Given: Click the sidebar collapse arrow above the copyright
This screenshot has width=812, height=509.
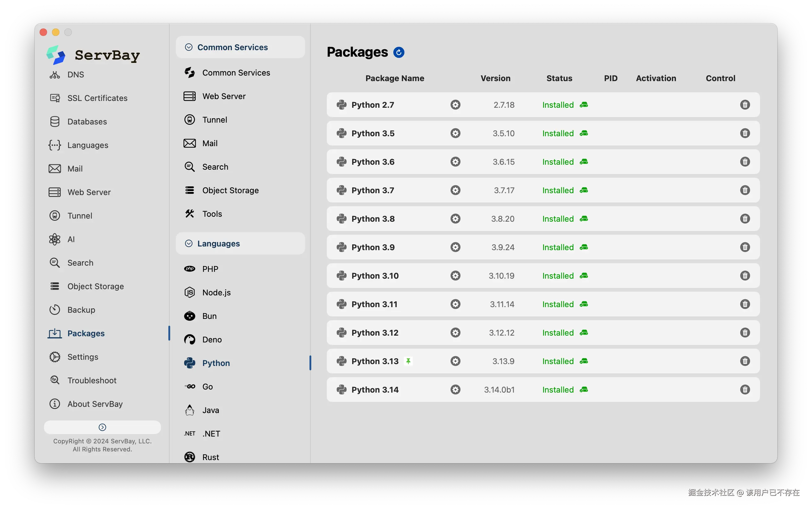Looking at the screenshot, I should pyautogui.click(x=102, y=427).
